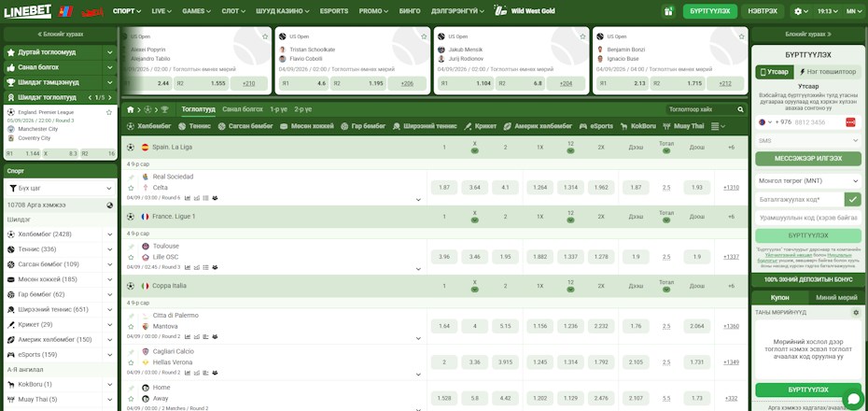Click the header БҮРТГҮҮЛЭХ register button

tap(709, 11)
